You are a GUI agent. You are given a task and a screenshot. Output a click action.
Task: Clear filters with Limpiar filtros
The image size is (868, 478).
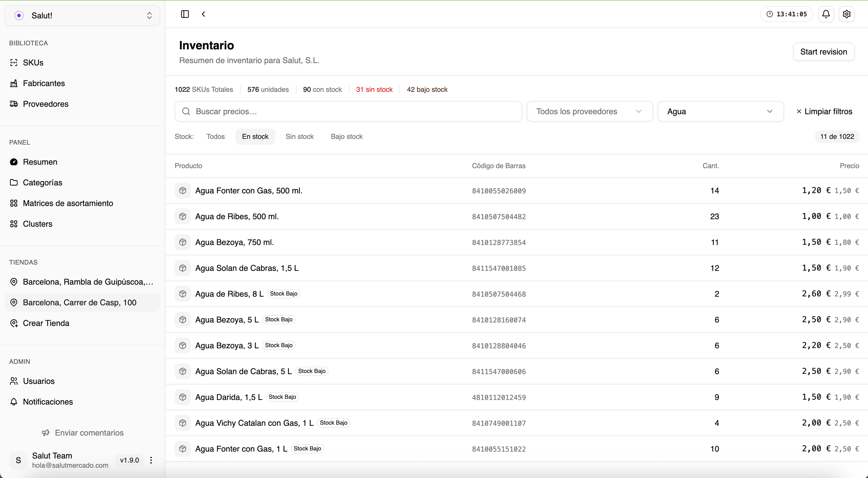coord(825,111)
